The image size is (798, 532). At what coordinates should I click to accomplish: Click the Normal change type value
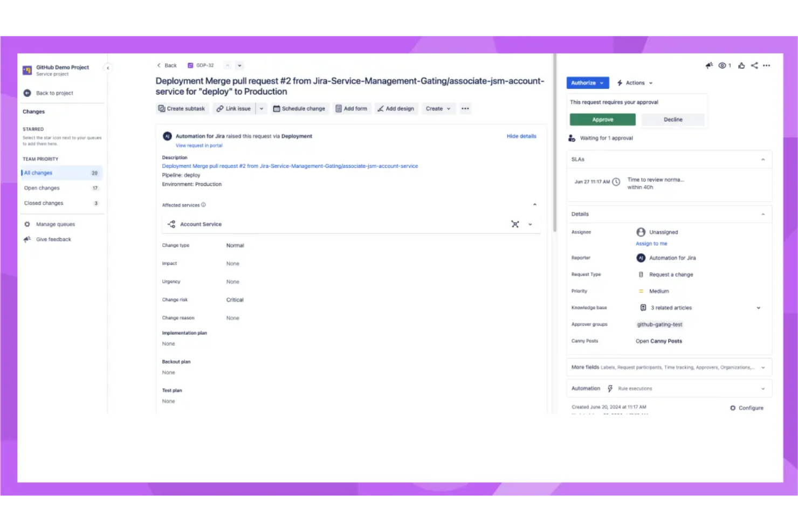[235, 246]
